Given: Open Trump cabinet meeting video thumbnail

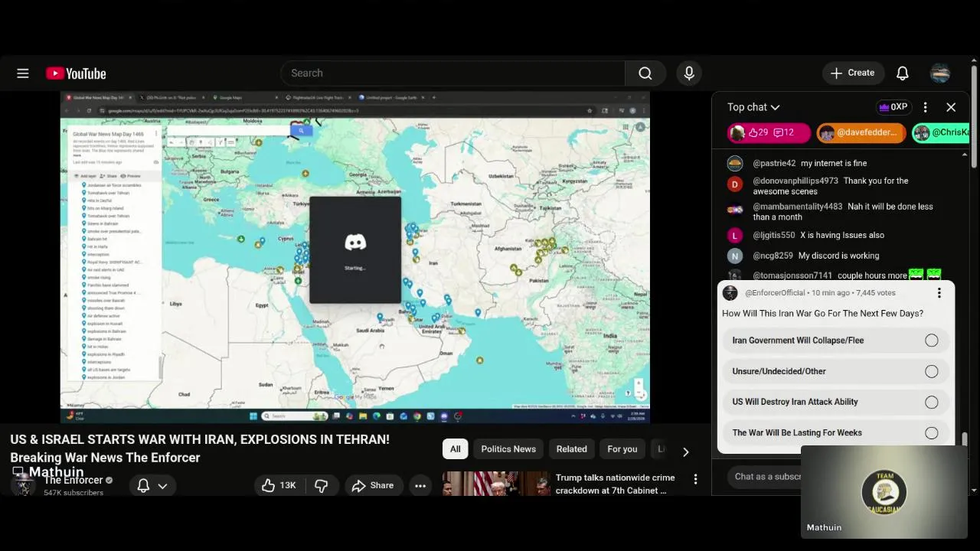Looking at the screenshot, I should [x=496, y=484].
